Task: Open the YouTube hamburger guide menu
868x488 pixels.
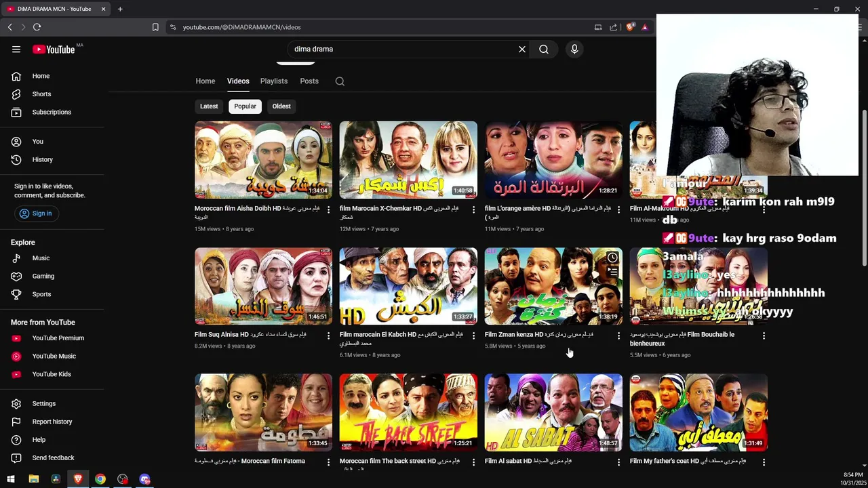Action: tap(16, 49)
